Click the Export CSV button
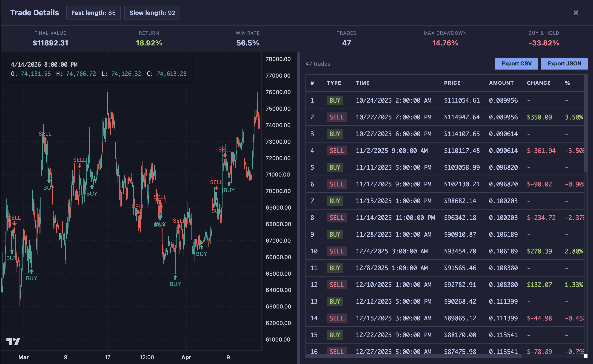Screen dimensions: 593x364 click(x=516, y=64)
